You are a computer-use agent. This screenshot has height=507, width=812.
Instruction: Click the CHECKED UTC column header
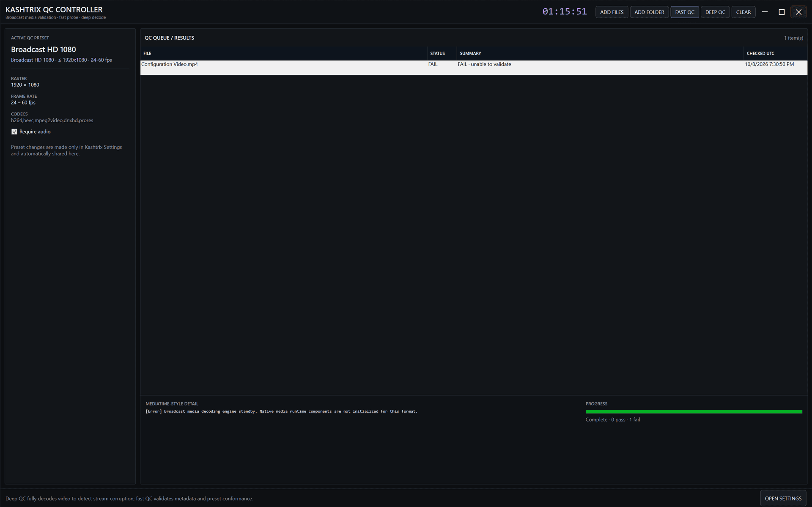(x=776, y=53)
